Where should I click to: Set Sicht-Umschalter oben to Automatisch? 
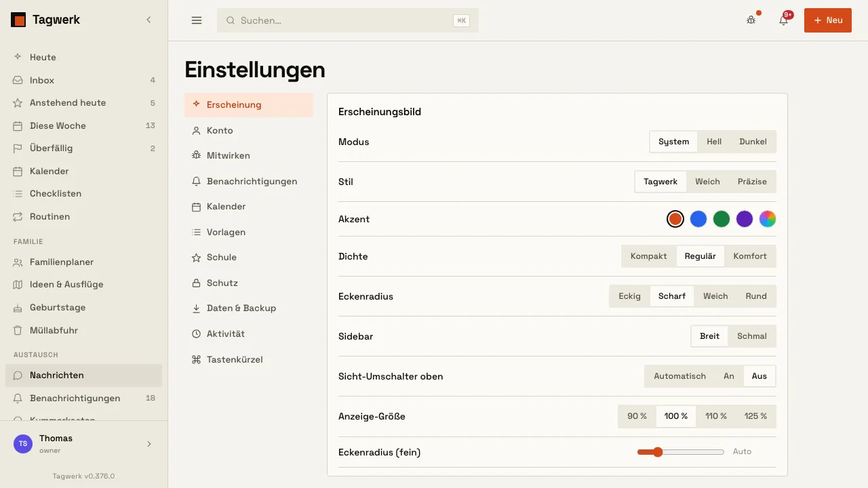[x=679, y=376]
